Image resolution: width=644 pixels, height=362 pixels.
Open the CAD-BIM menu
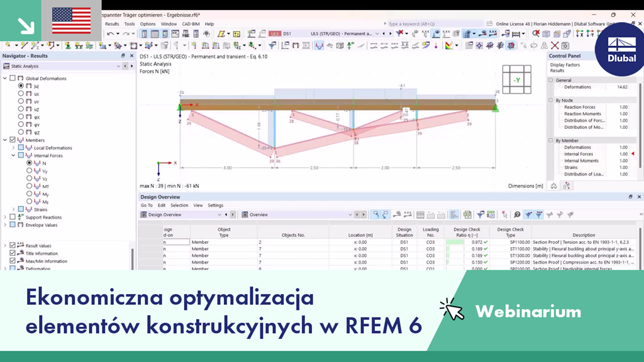[x=191, y=24]
